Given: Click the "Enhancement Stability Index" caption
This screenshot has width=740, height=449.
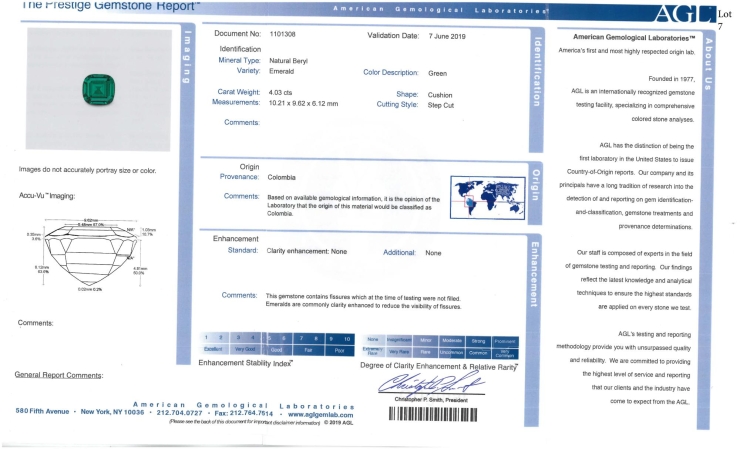Looking at the screenshot, I should tap(245, 363).
